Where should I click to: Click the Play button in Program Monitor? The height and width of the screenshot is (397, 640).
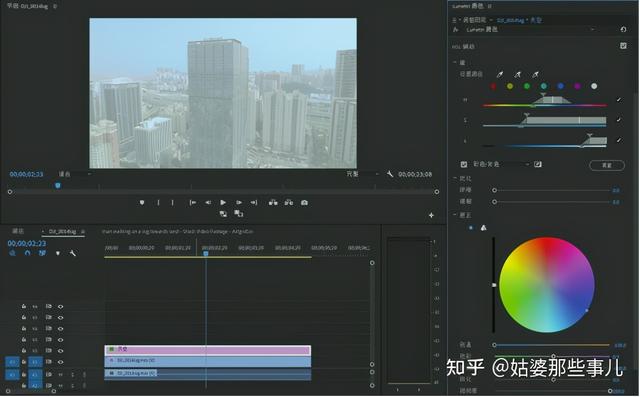click(x=223, y=202)
